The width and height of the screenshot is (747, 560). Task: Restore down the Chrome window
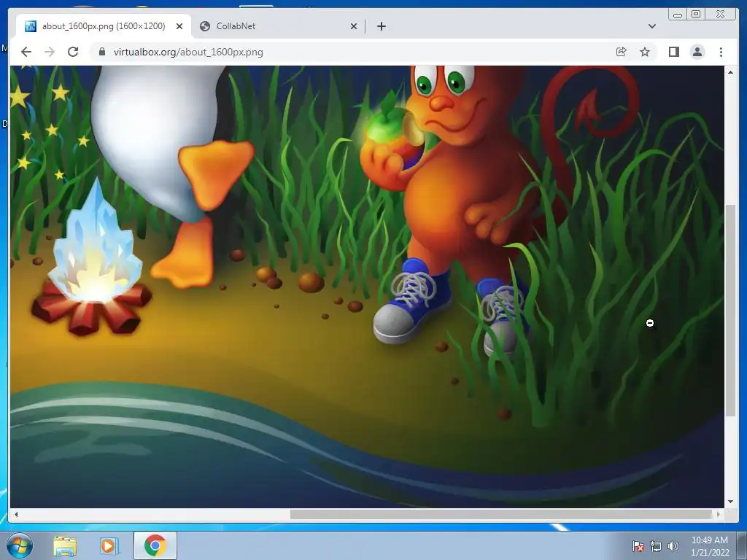point(696,15)
